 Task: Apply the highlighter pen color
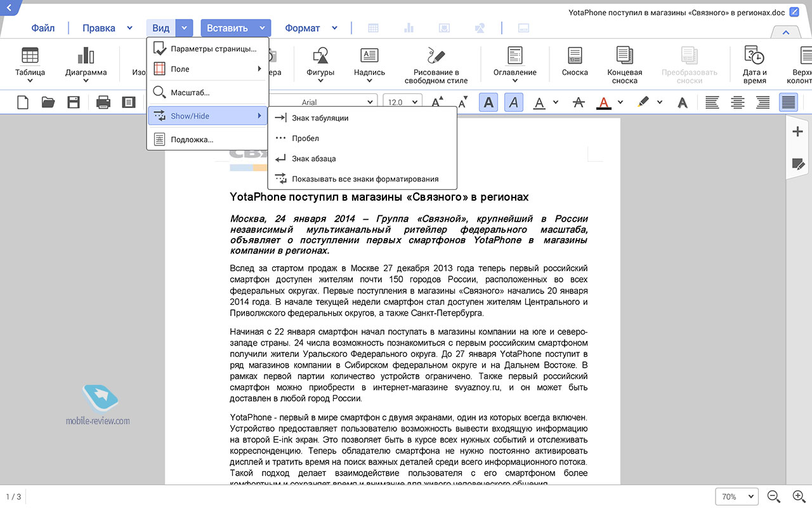point(644,102)
